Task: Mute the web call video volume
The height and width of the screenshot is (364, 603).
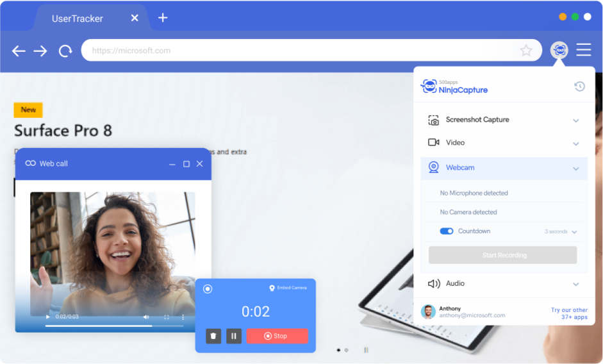Action: pyautogui.click(x=146, y=317)
